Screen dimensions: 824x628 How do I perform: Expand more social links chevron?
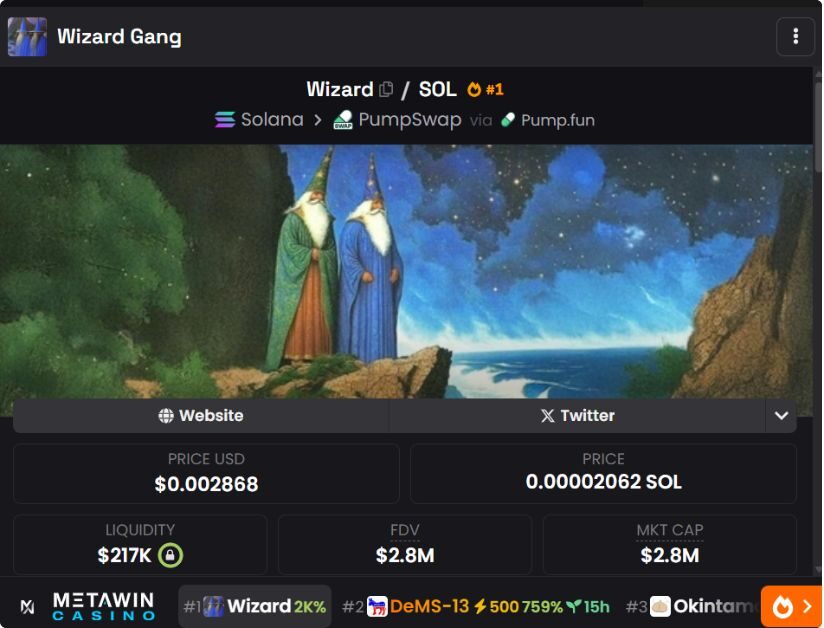point(781,416)
